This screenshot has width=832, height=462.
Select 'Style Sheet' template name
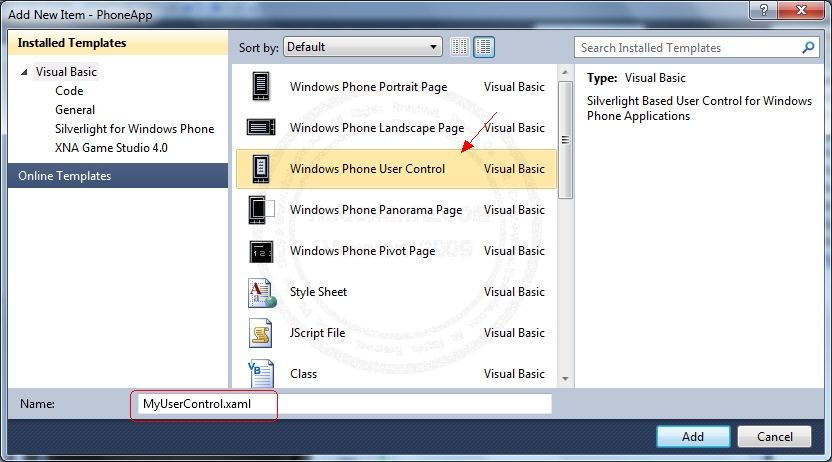318,292
